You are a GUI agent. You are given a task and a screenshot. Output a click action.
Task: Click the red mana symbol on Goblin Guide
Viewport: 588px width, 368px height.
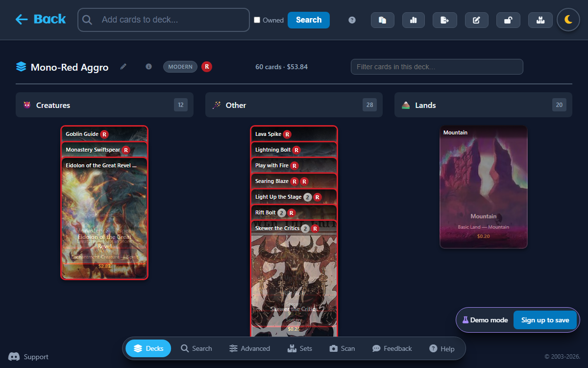coord(104,134)
